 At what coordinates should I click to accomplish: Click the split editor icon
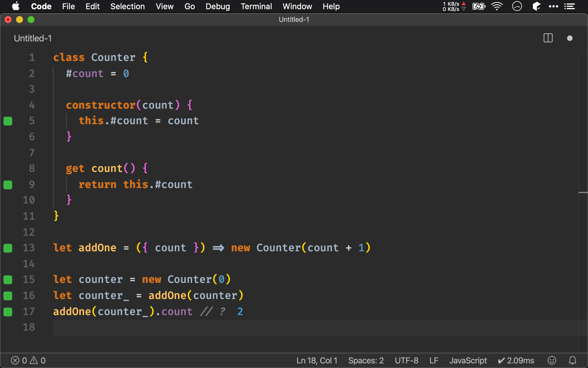pyautogui.click(x=548, y=38)
